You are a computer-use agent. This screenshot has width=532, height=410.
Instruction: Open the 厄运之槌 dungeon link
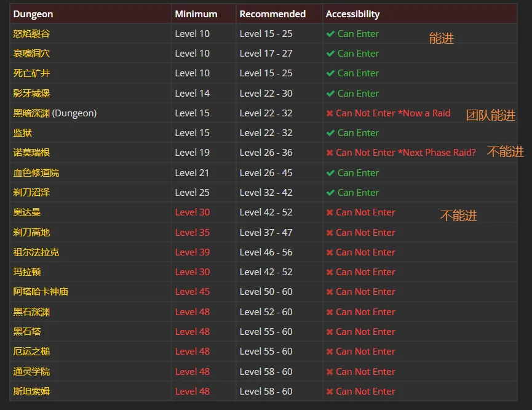pyautogui.click(x=31, y=352)
